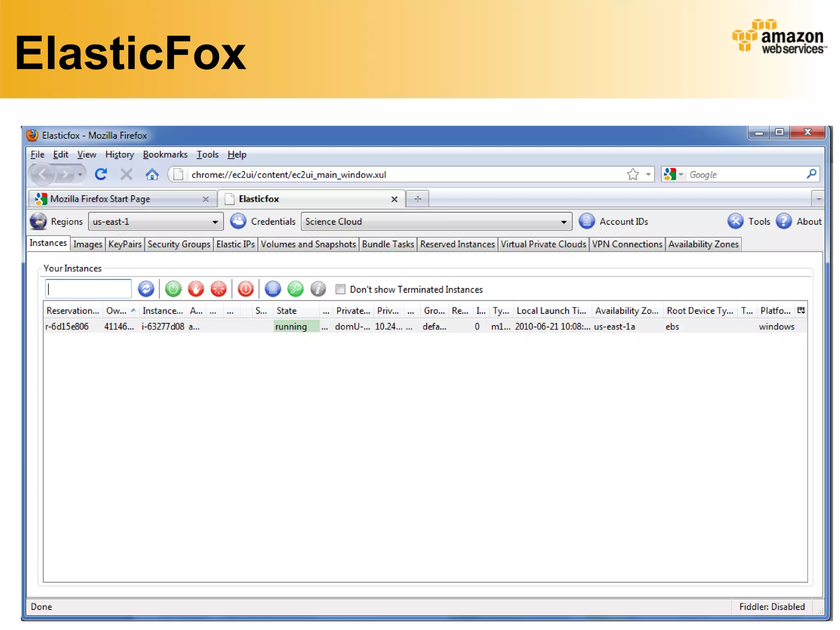Click the grey info Instance Details icon
Viewport: 840px width, 630px height.
click(x=318, y=289)
